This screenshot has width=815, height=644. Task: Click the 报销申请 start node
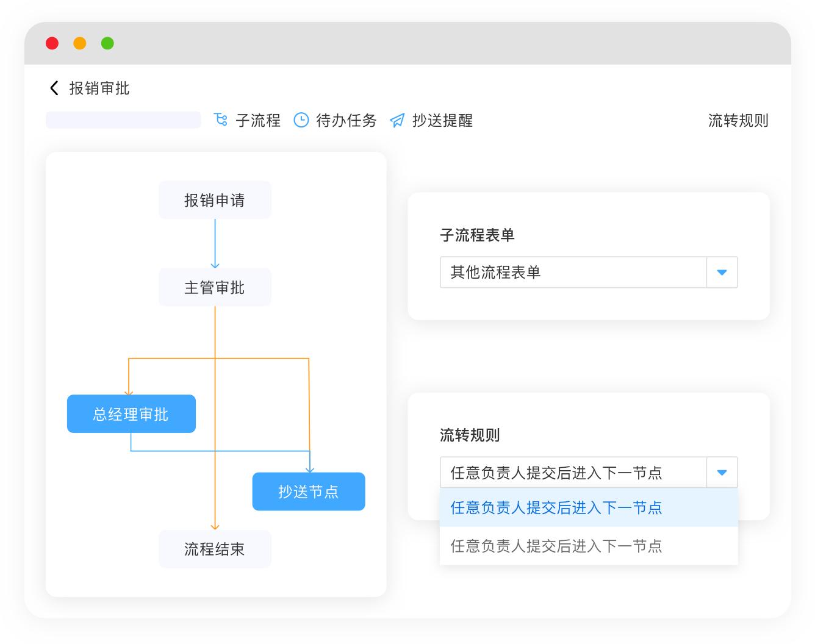coord(215,199)
